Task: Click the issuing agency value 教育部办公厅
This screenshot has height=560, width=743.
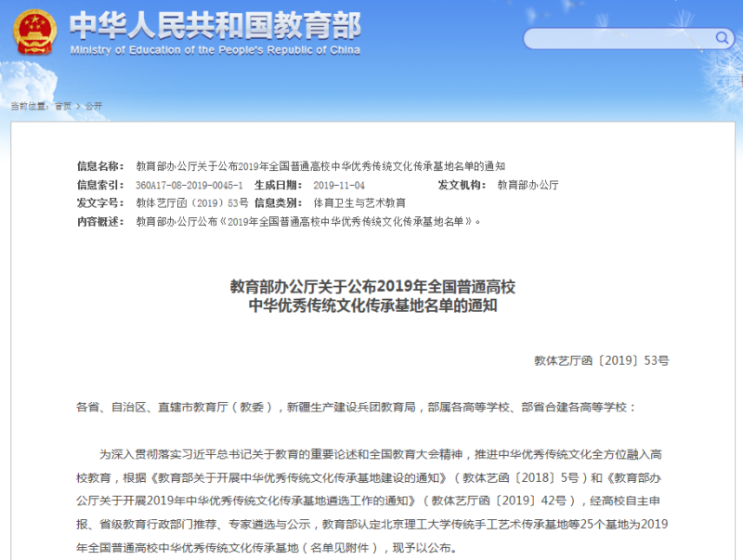Action: tap(528, 185)
